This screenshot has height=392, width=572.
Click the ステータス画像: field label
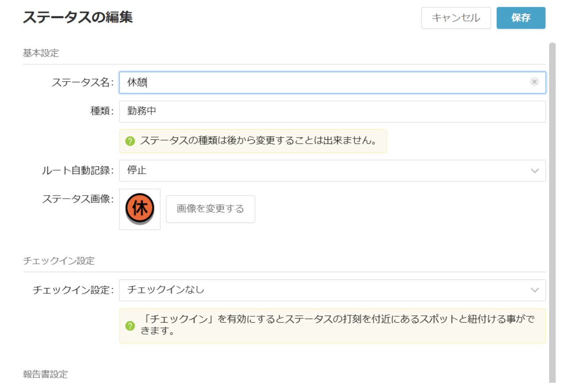78,199
